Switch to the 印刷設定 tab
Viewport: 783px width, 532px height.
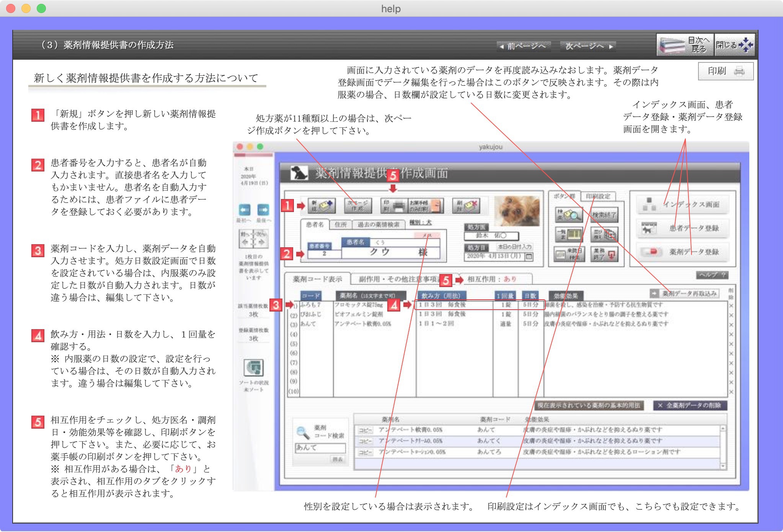click(x=598, y=196)
